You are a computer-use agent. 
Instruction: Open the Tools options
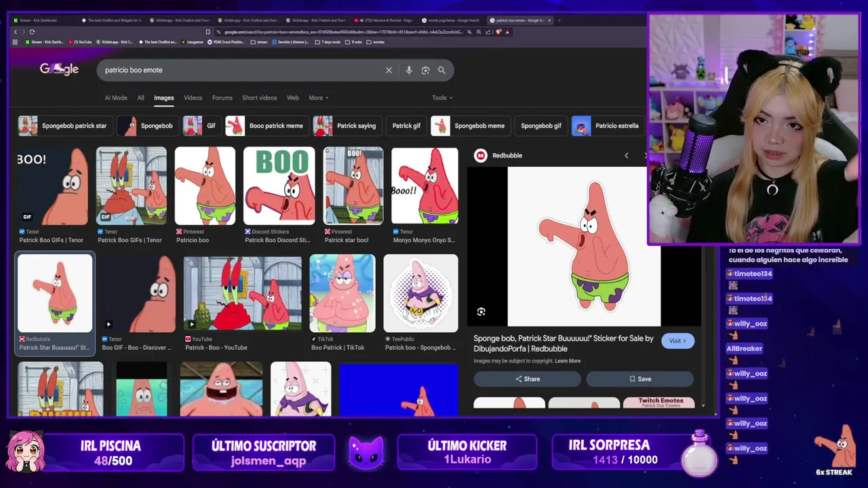pyautogui.click(x=442, y=98)
